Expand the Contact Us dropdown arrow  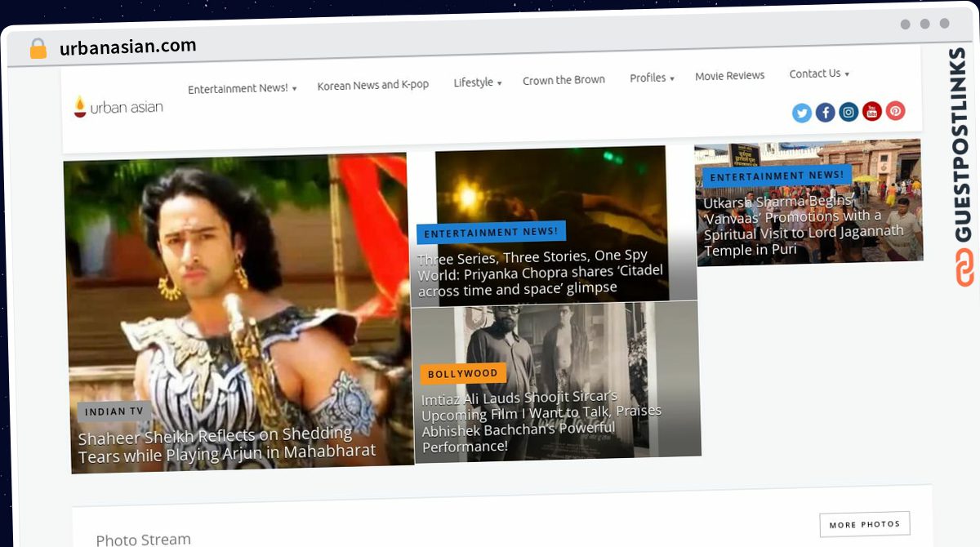[x=847, y=74]
